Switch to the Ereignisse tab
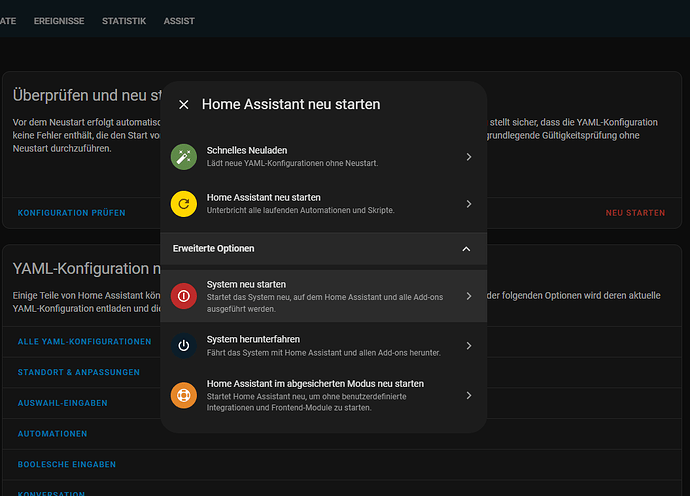 pos(59,21)
